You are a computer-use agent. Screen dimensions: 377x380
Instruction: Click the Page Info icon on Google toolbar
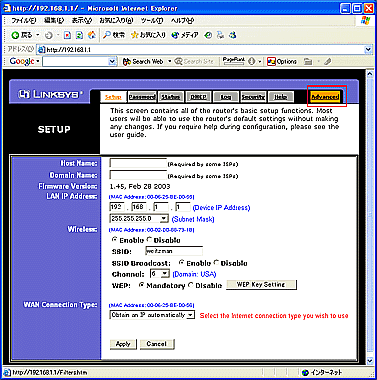[x=252, y=62]
